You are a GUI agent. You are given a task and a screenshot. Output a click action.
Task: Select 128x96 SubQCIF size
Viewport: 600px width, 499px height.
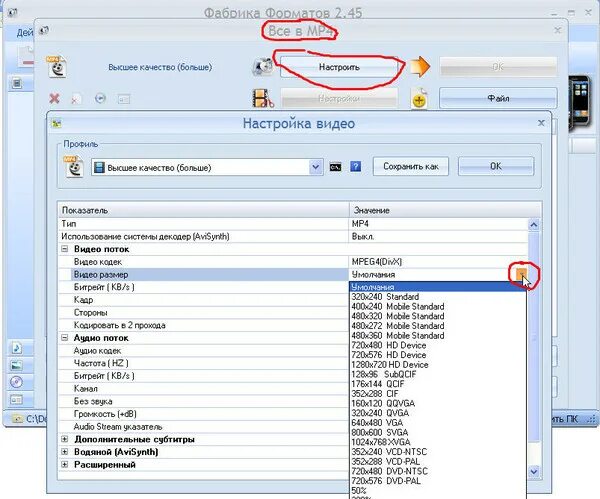[438, 374]
